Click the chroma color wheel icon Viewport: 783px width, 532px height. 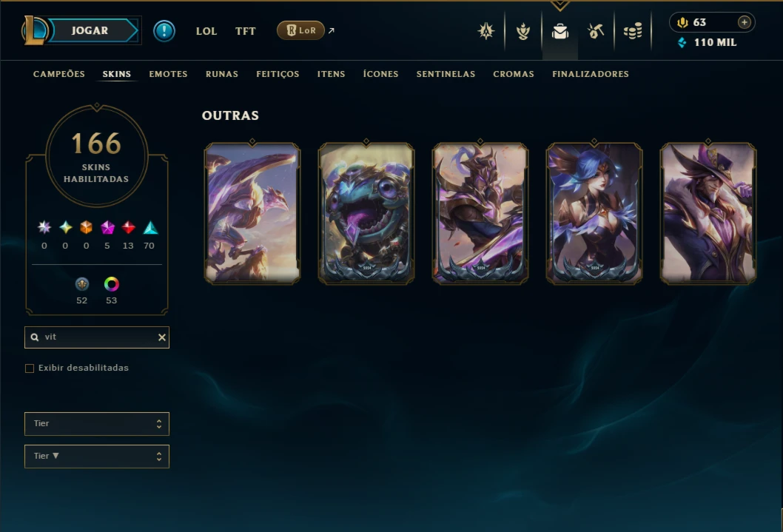click(x=111, y=284)
